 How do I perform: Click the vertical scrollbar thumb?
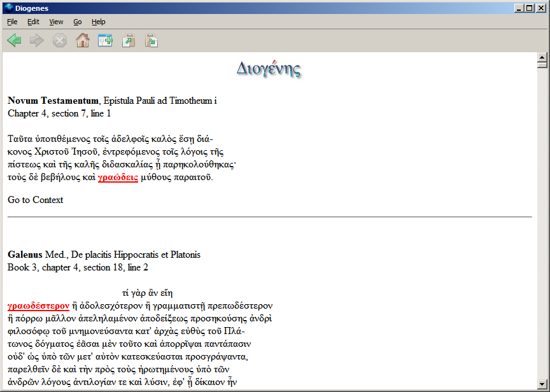click(x=542, y=65)
